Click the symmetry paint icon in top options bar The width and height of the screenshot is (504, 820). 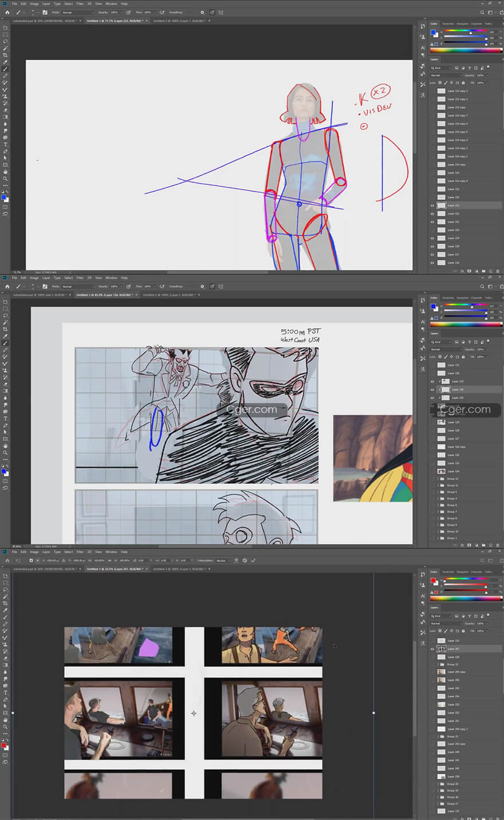(222, 12)
